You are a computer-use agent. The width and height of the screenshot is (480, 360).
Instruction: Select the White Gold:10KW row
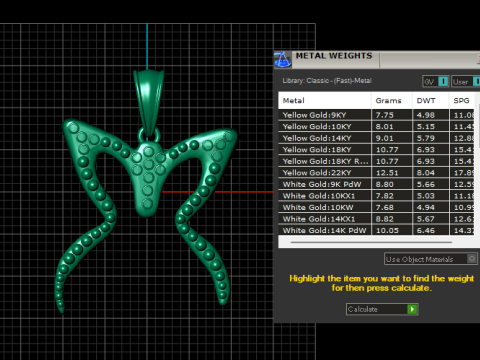tap(376, 207)
